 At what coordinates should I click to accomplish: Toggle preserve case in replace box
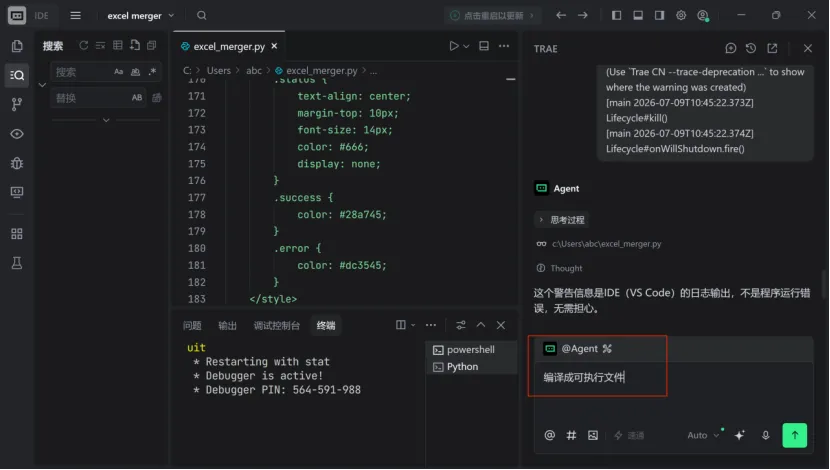tap(137, 97)
